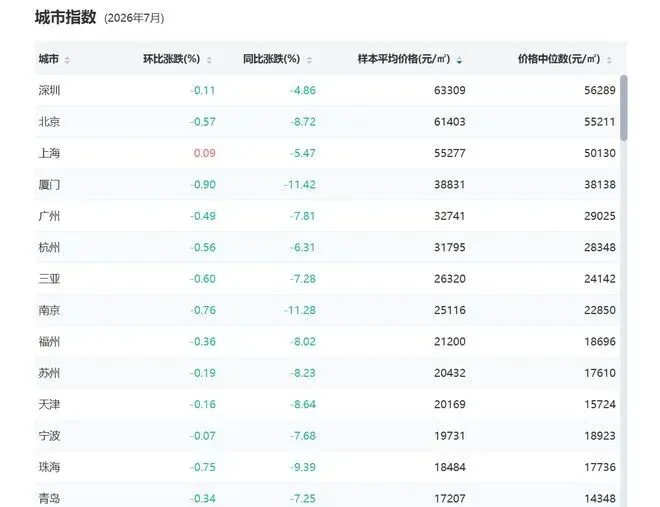
Task: Select the 南京 city name
Action: [49, 310]
